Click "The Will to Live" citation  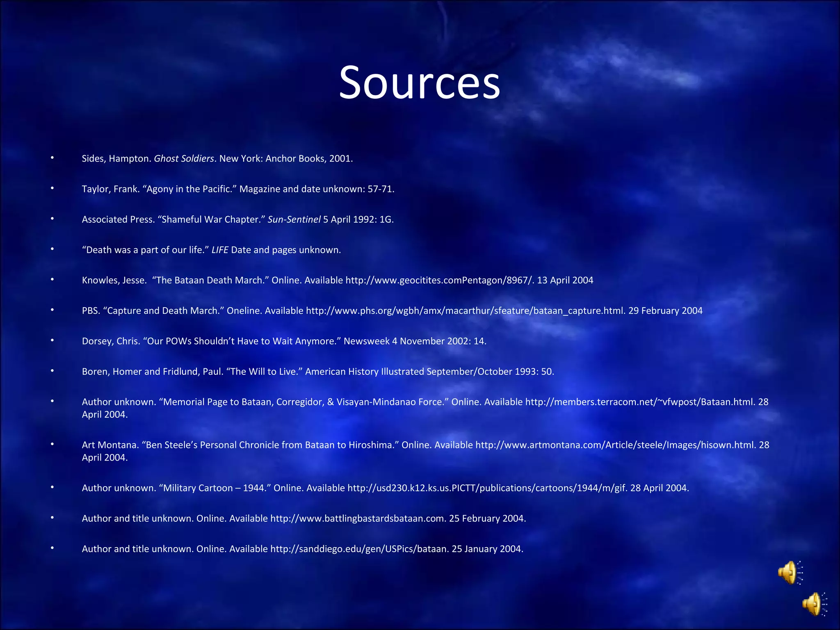pyautogui.click(x=264, y=372)
